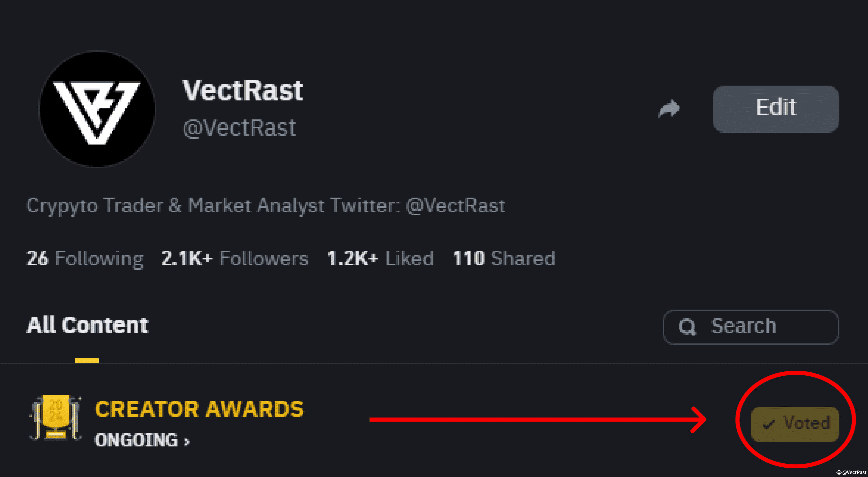View the 2.1K+ Followers list

click(x=235, y=259)
